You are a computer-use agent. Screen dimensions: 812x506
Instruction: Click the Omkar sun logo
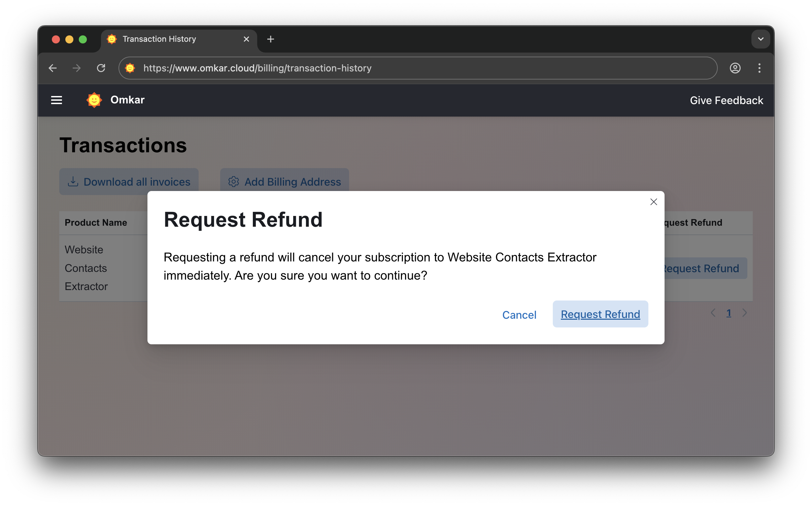(x=94, y=100)
